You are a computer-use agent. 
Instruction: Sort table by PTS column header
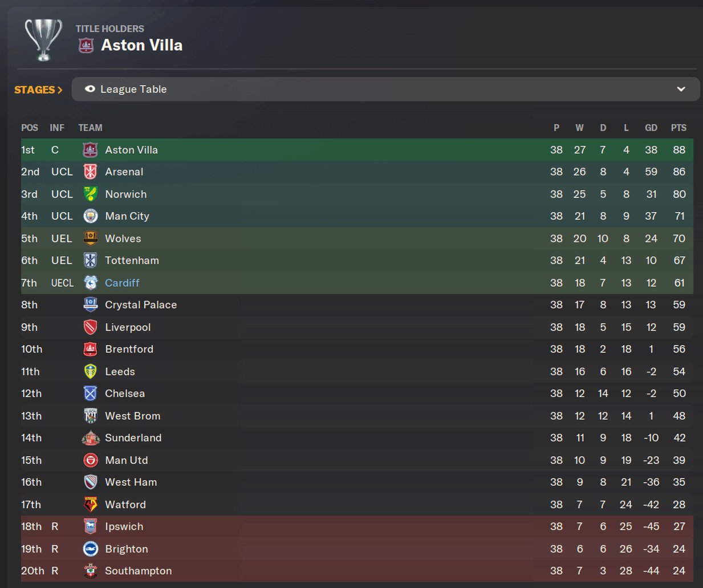tap(678, 128)
